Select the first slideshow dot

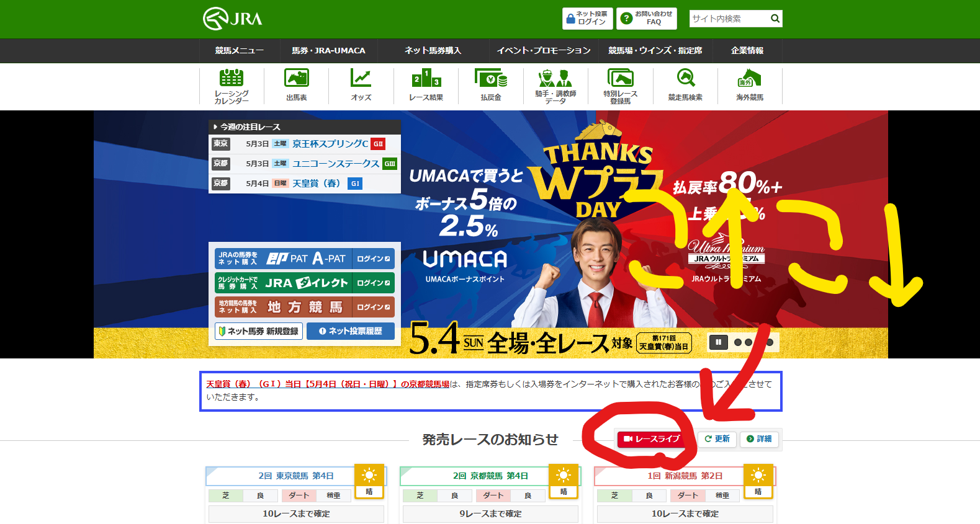click(x=738, y=342)
